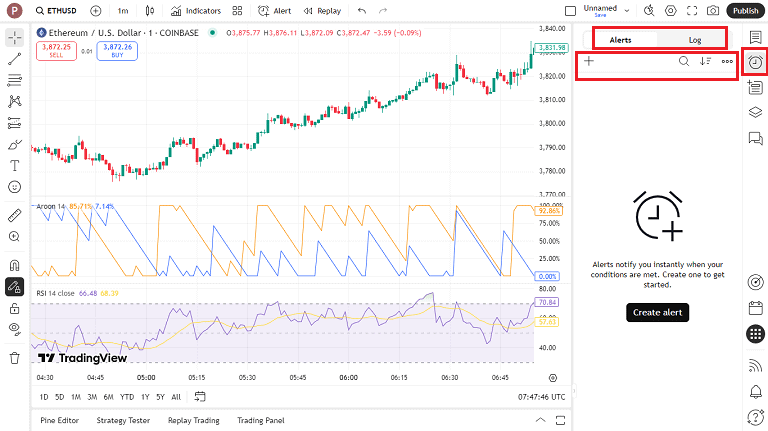Open the economic calendar sidebar icon
This screenshot has height=431, width=768.
tap(755, 308)
